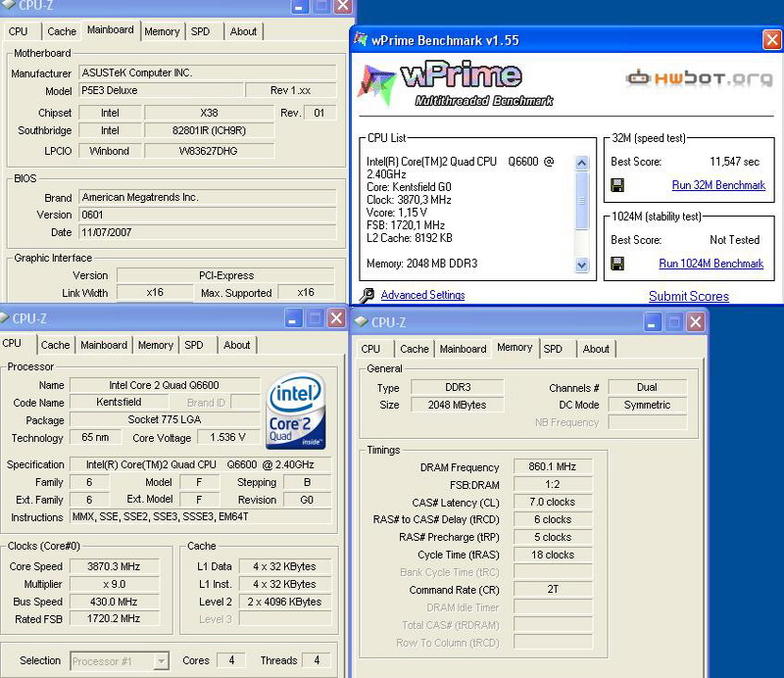
Task: Click the floppy save icon under 32M speed test
Action: (x=617, y=185)
